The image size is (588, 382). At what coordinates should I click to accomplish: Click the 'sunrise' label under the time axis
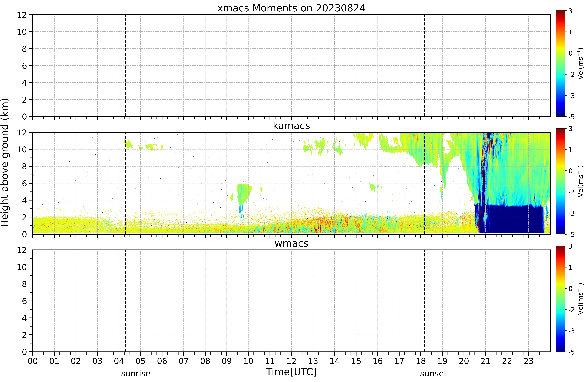click(x=136, y=374)
